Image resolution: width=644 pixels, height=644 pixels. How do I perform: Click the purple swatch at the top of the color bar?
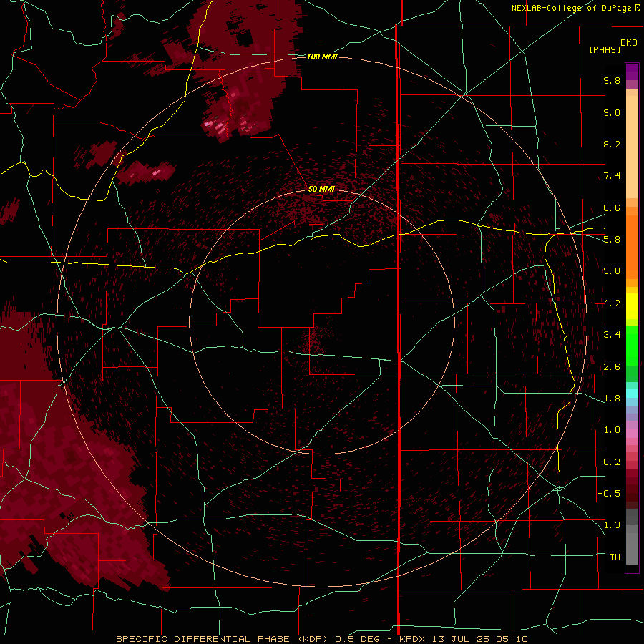coord(632,72)
